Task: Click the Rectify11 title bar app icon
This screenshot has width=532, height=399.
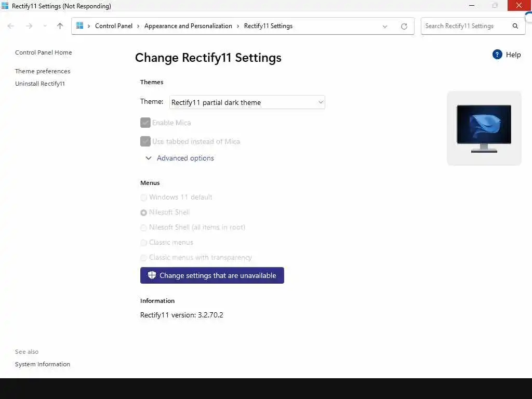Action: pyautogui.click(x=5, y=6)
